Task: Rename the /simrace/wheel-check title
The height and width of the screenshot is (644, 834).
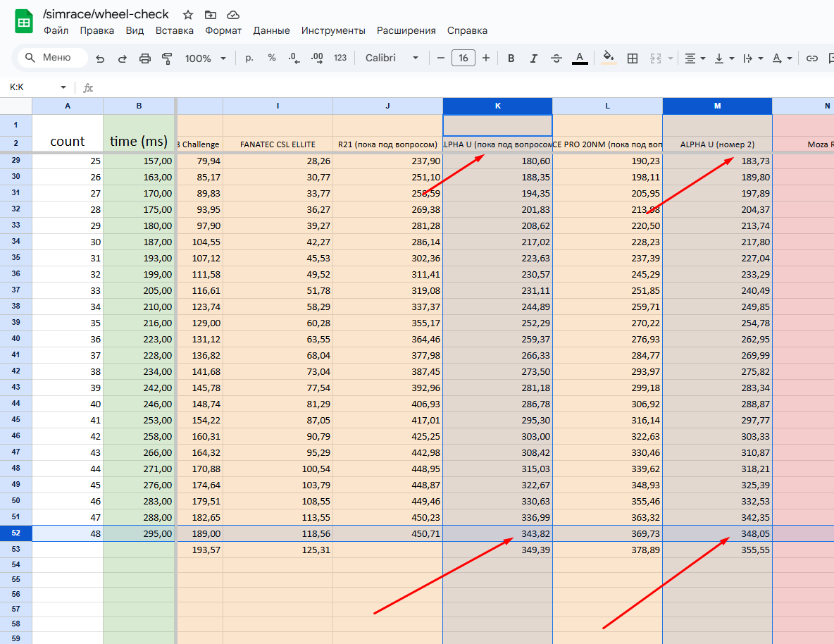Action: pos(106,14)
